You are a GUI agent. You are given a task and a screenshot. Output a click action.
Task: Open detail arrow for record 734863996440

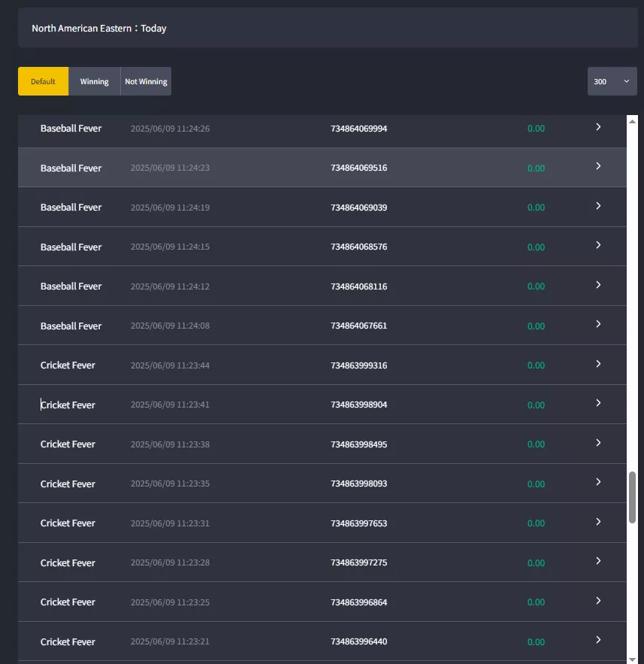click(x=598, y=640)
